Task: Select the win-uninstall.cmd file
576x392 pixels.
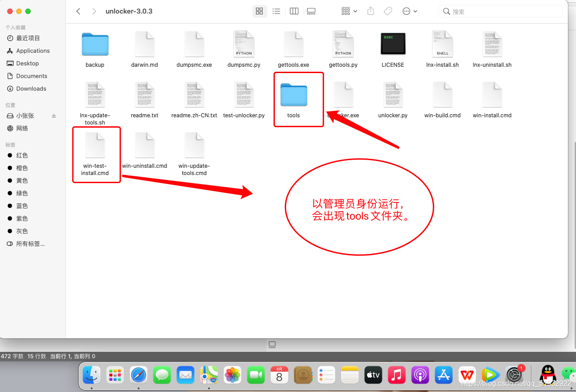Action: (x=144, y=145)
